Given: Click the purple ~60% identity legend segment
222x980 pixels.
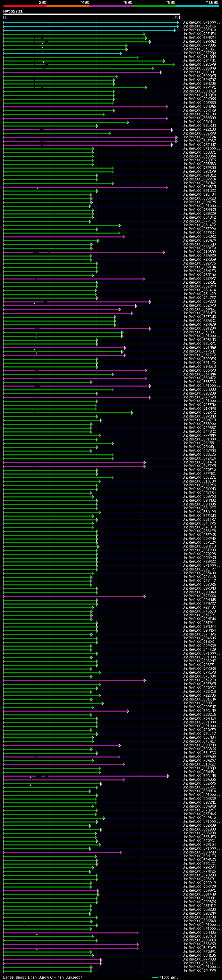Looking at the screenshot, I should pos(111,7).
